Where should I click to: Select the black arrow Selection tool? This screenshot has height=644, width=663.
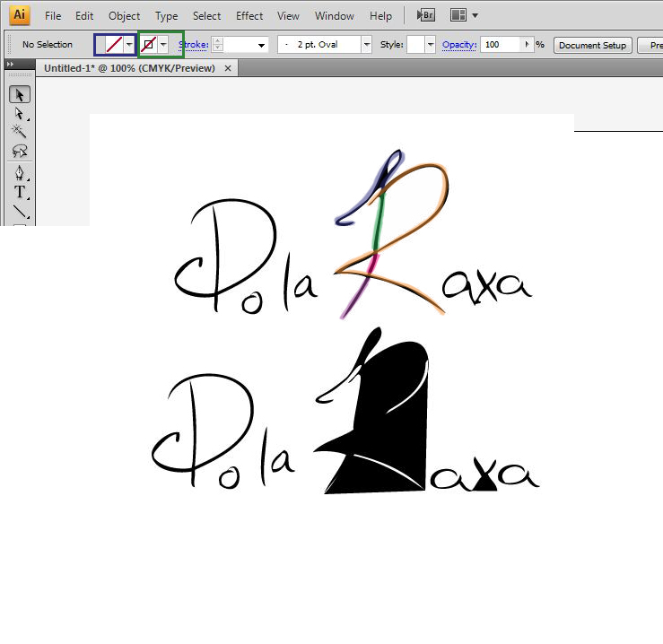(19, 94)
